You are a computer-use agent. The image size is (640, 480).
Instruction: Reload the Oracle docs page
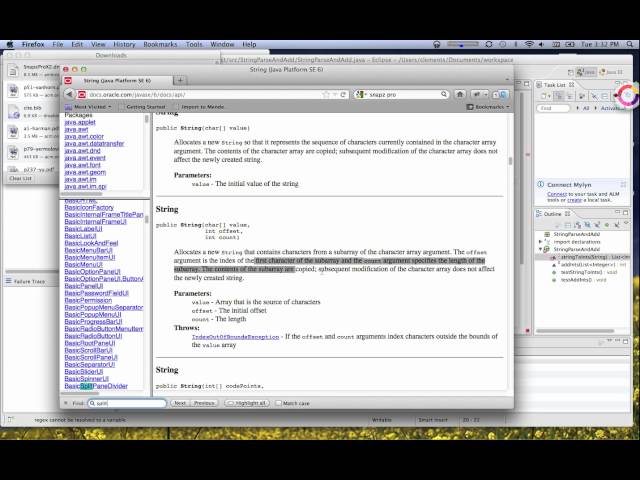tap(343, 95)
